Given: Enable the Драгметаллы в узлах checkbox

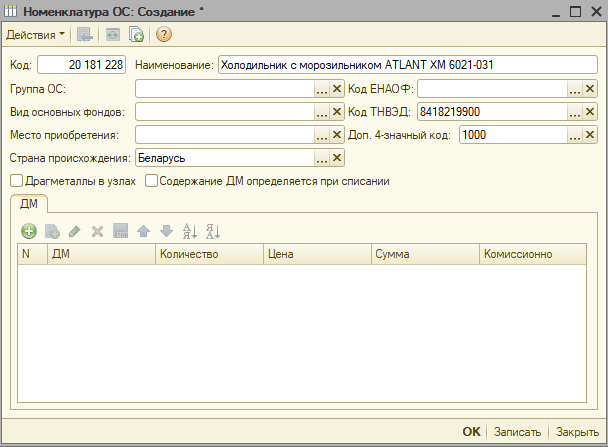Looking at the screenshot, I should (16, 181).
